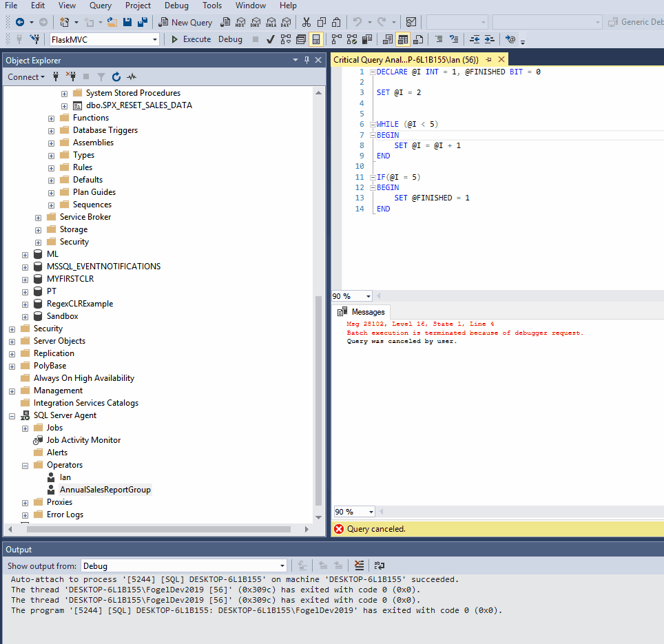
Task: Display Estimated Execution Plan icon
Action: [285, 39]
